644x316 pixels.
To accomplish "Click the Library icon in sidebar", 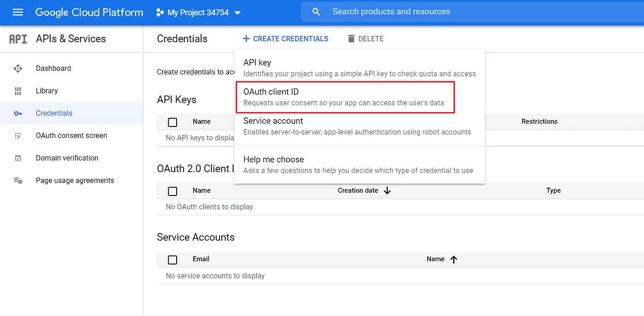I will [x=18, y=91].
